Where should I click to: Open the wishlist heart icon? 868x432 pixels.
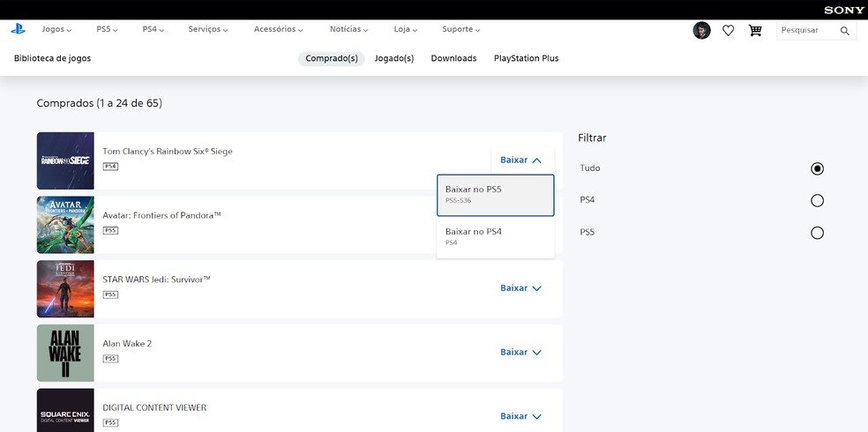728,31
